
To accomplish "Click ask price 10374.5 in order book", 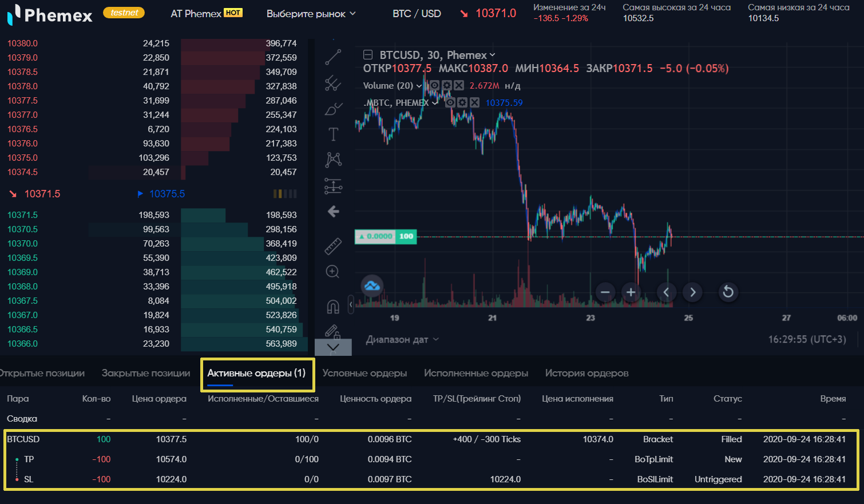I will coord(22,172).
